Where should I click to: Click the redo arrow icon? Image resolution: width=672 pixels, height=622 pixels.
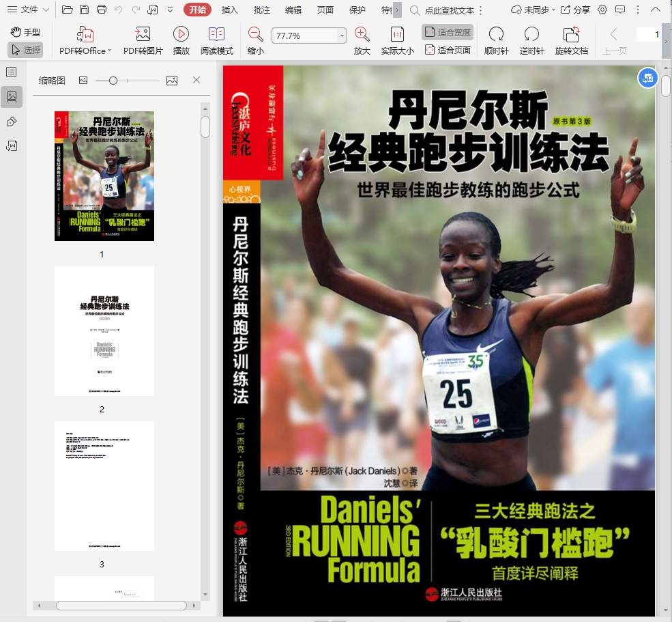coord(136,10)
